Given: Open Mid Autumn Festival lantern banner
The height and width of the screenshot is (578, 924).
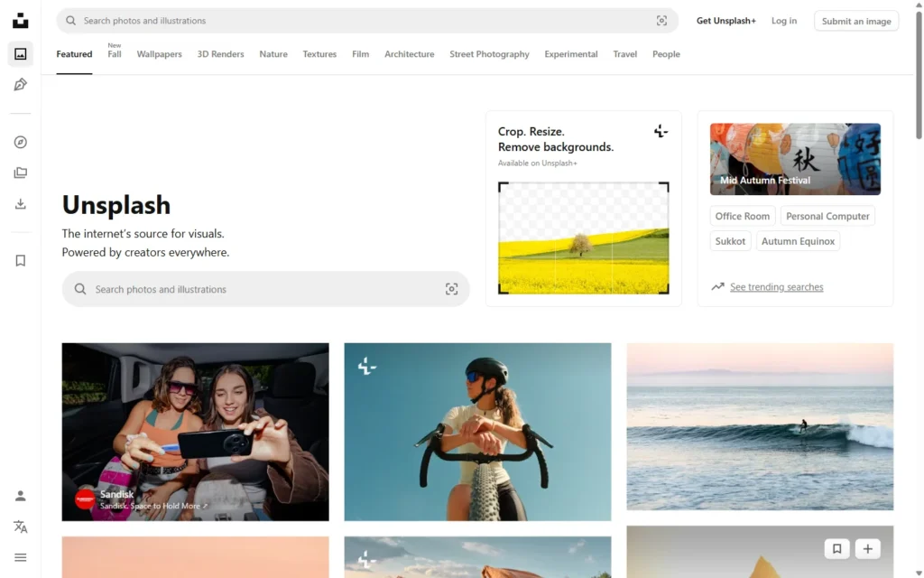Looking at the screenshot, I should coord(795,159).
